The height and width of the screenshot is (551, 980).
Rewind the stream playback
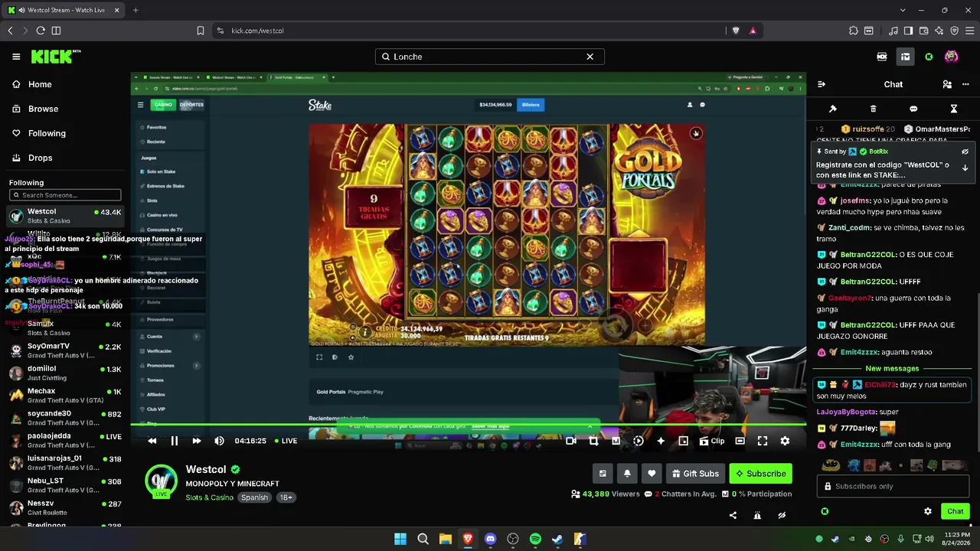pos(152,441)
